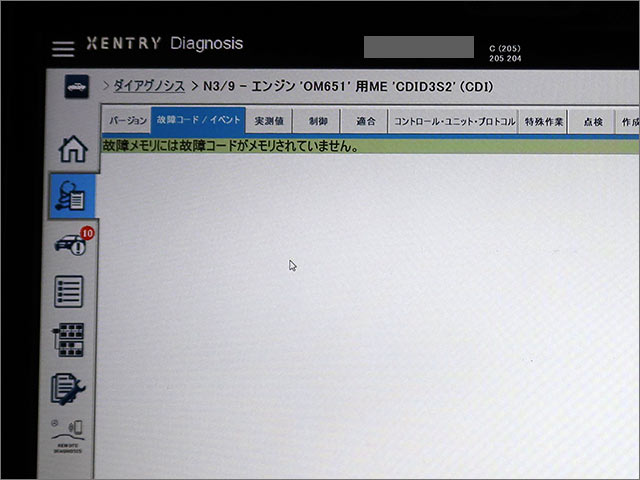Open the Remote Diagnosis sidebar icon
640x480 pixels.
(x=67, y=436)
